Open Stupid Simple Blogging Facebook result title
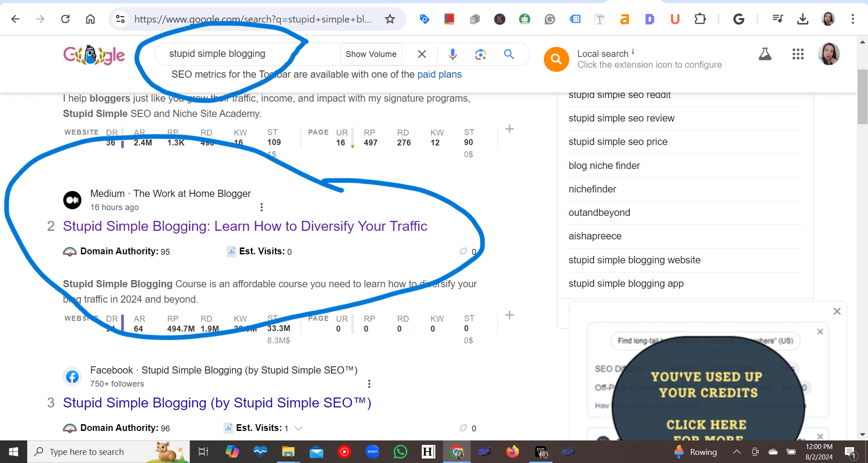 coord(217,402)
